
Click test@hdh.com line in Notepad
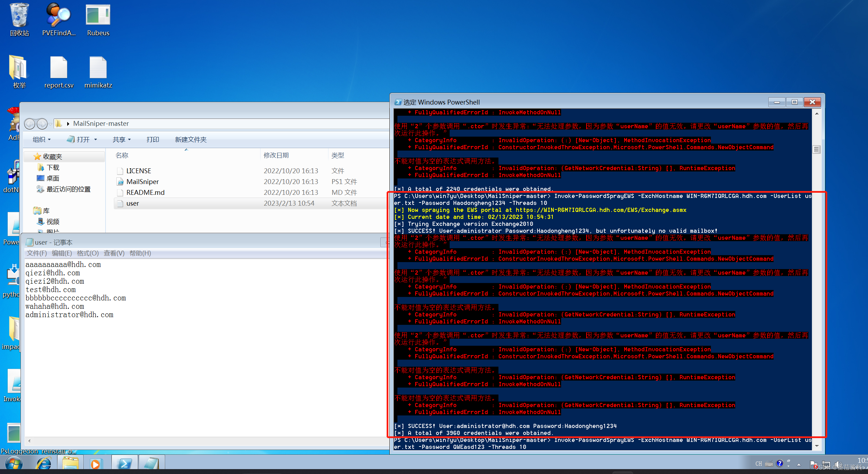[x=51, y=290]
